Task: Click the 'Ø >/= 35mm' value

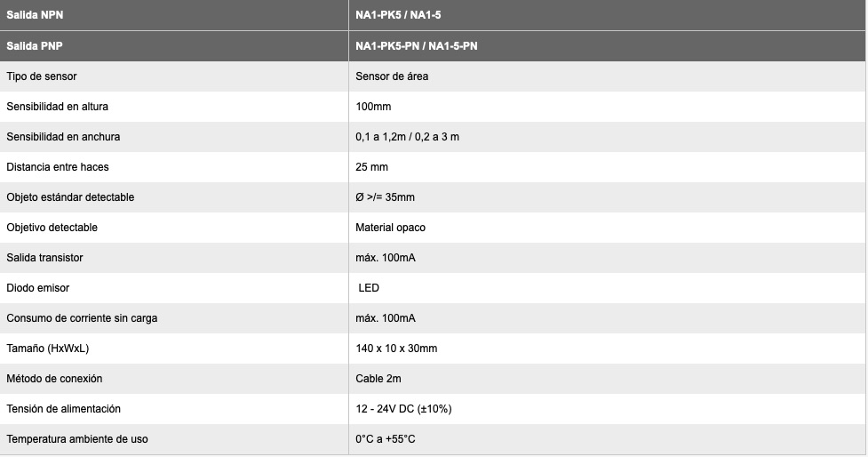Action: coord(386,197)
